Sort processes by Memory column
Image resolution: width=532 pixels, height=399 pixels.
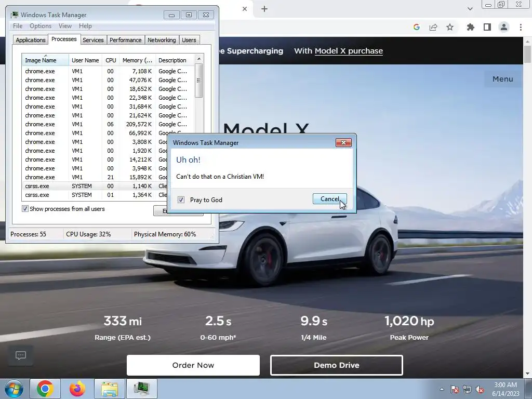click(137, 60)
